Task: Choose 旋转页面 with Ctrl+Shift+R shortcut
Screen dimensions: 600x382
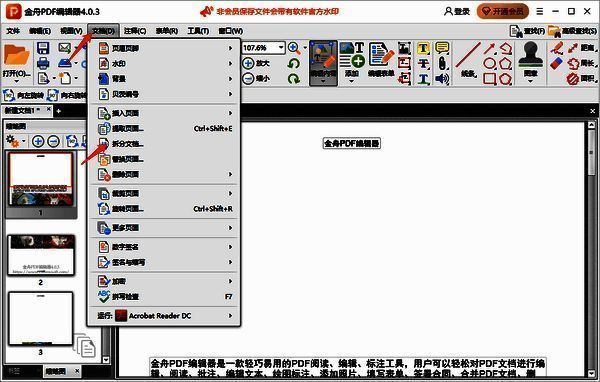Action: point(165,209)
